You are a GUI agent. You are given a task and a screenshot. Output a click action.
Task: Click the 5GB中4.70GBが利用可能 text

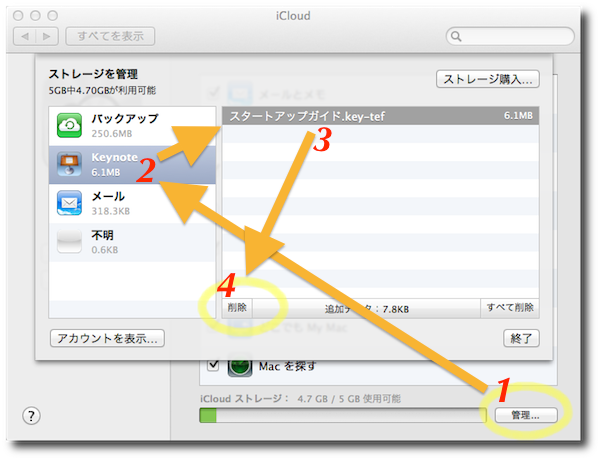point(102,91)
